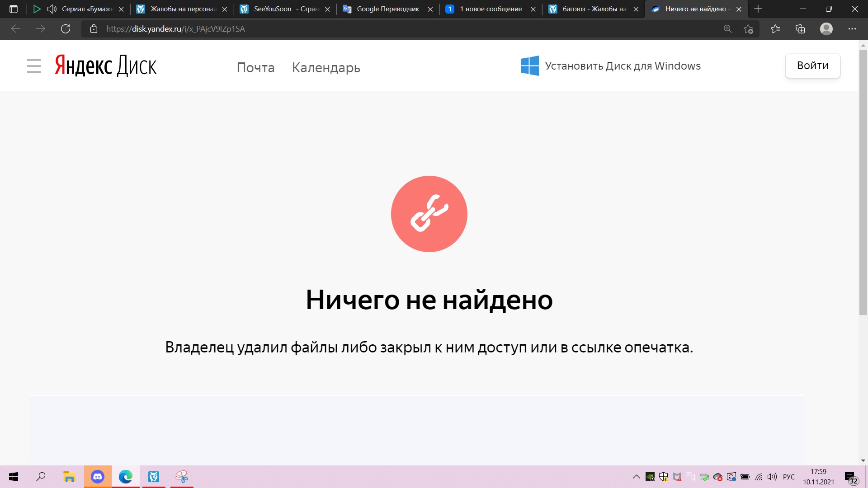Click the Войти button
Image resolution: width=868 pixels, height=488 pixels.
812,66
